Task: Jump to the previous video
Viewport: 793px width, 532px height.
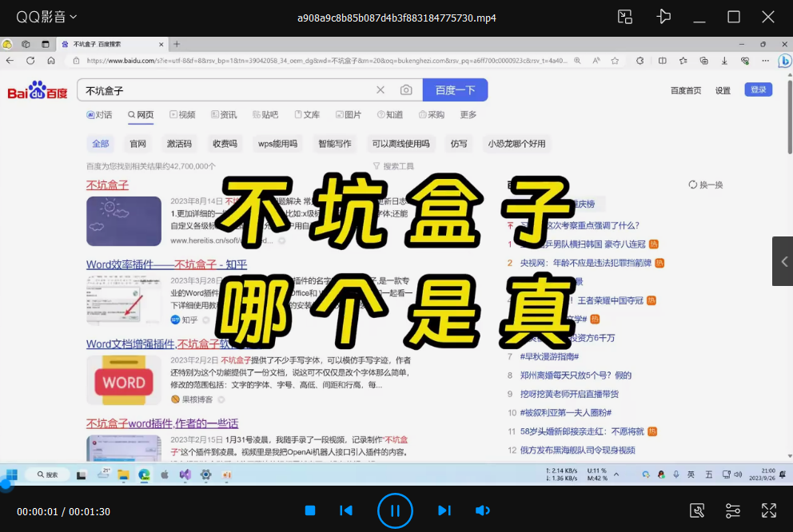Action: (346, 510)
